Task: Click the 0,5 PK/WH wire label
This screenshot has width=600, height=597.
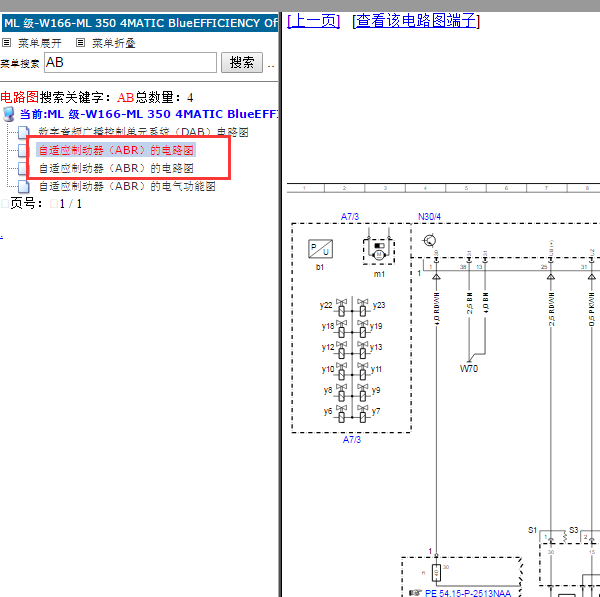Action: coord(592,309)
